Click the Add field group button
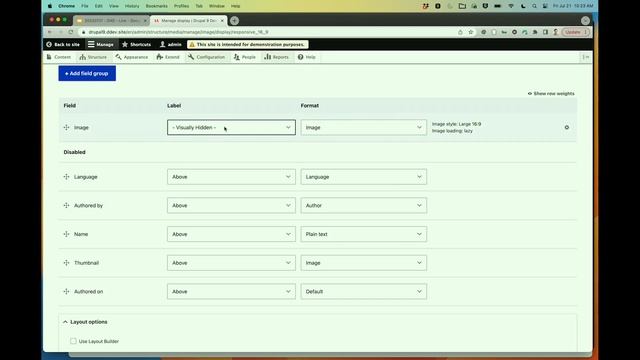The width and height of the screenshot is (640, 360). coord(87,73)
